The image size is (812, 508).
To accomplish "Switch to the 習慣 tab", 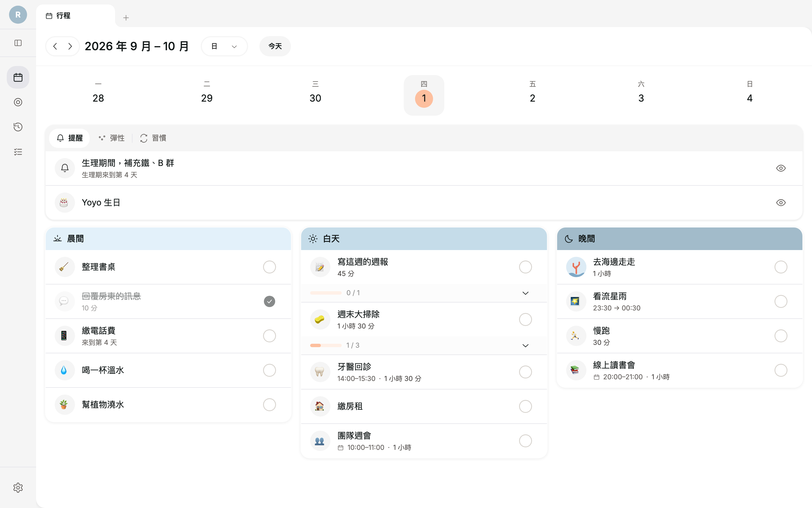I will (x=153, y=138).
